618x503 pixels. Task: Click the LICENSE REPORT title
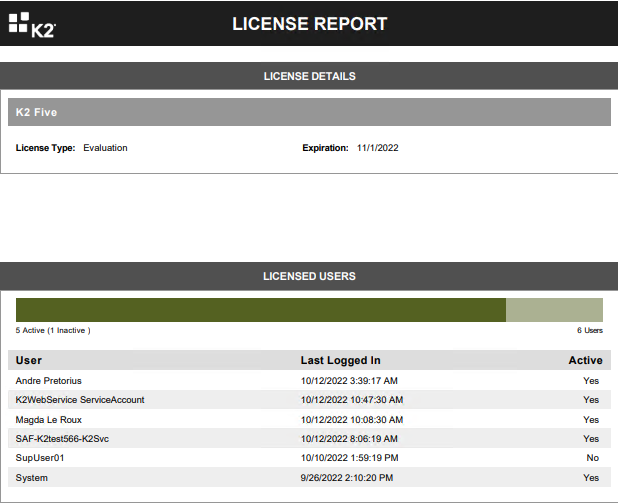[x=310, y=24]
